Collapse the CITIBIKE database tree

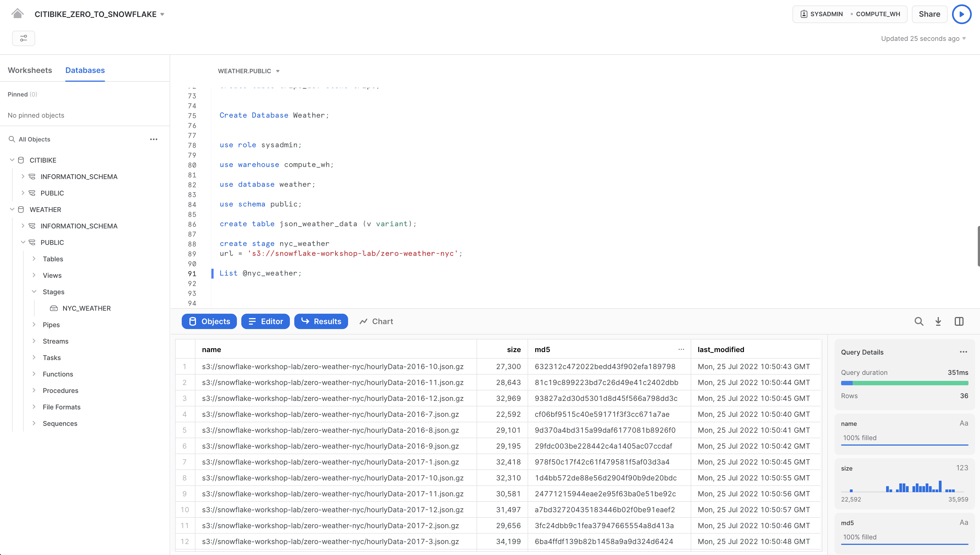[12, 160]
